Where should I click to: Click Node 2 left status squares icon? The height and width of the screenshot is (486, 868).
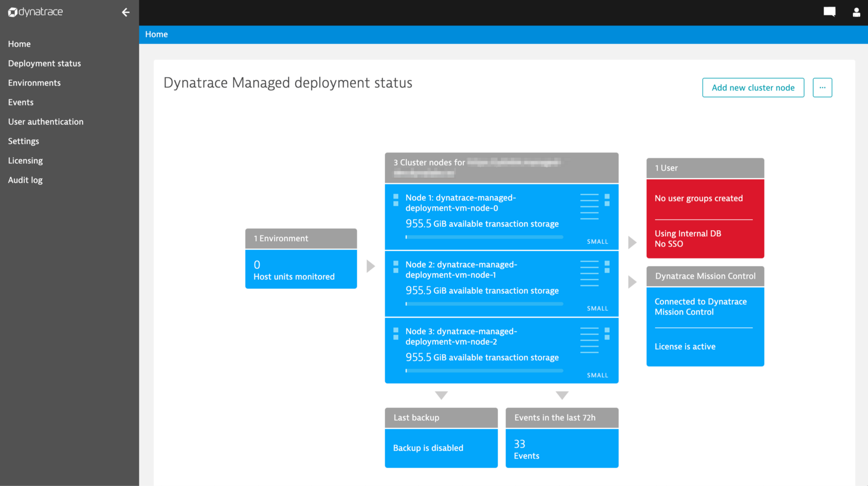point(396,267)
